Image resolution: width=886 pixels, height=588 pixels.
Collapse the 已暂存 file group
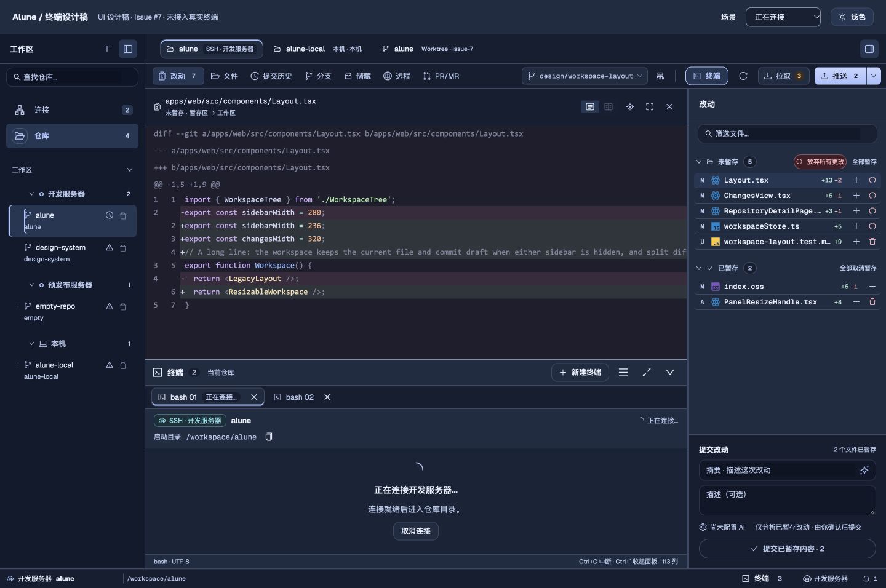(699, 268)
